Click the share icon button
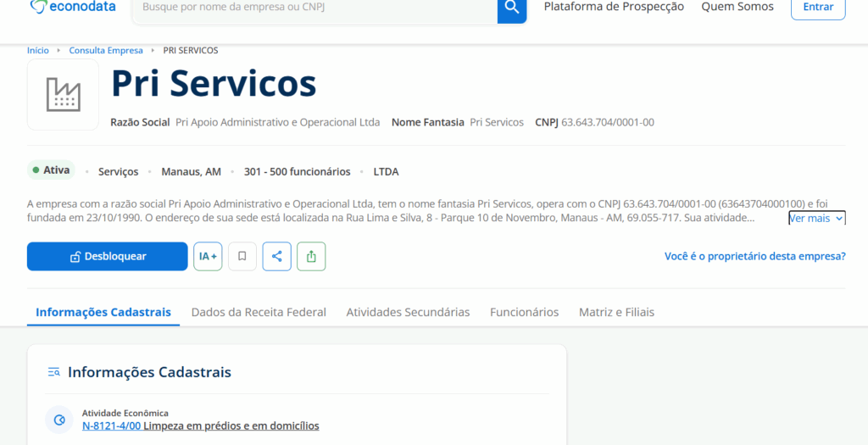The height and width of the screenshot is (445, 868). (276, 256)
